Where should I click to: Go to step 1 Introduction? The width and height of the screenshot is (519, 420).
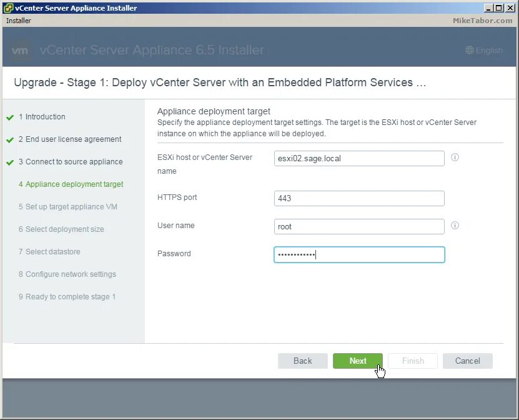coord(42,117)
